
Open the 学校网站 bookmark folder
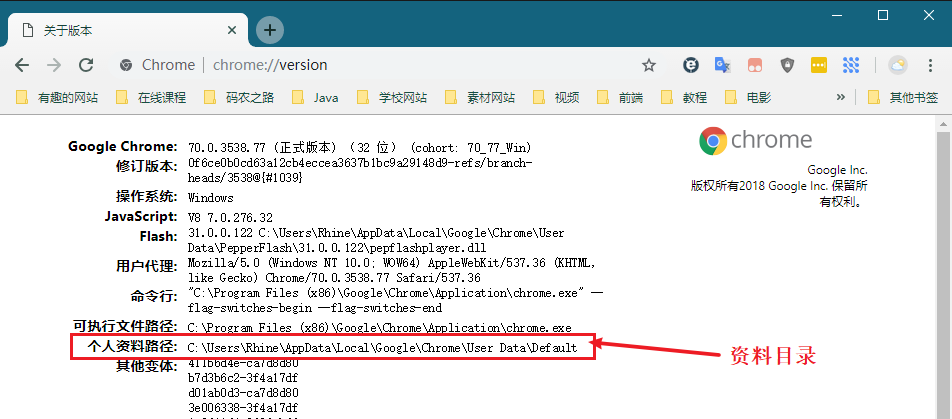point(392,97)
